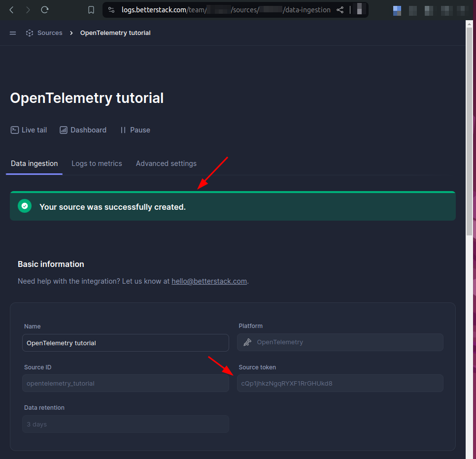Go back with the browser back arrow
This screenshot has height=459, width=476.
point(11,10)
